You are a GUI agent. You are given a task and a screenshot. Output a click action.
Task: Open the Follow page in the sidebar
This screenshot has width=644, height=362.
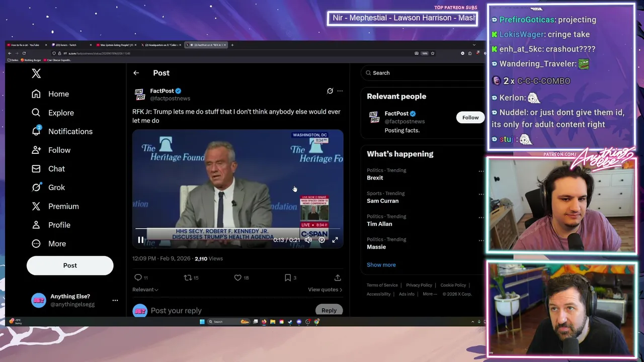(x=51, y=150)
